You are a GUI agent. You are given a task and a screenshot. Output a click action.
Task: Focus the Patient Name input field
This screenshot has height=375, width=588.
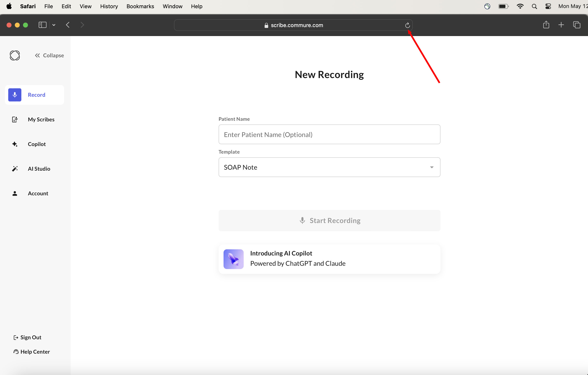(x=329, y=135)
